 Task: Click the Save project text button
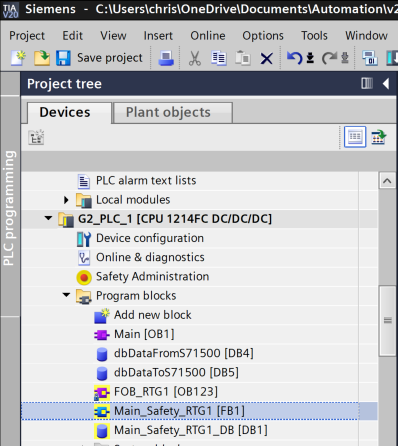point(110,58)
